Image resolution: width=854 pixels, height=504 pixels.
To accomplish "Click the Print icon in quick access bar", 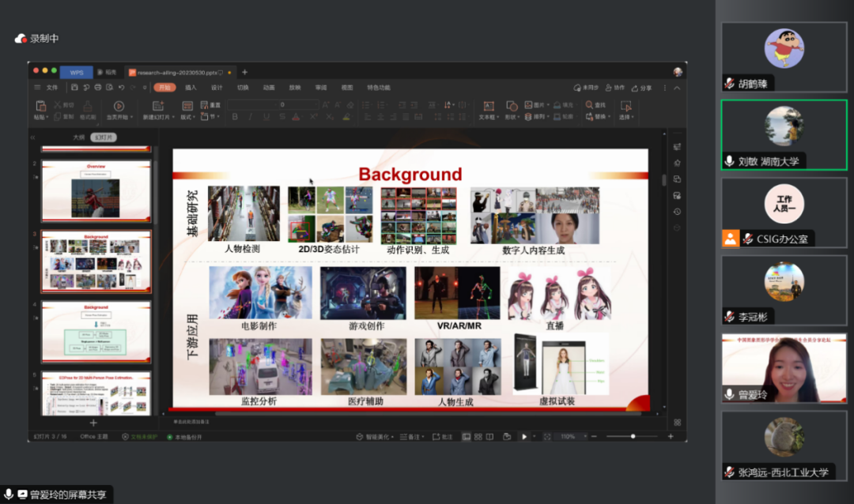I will click(x=98, y=88).
